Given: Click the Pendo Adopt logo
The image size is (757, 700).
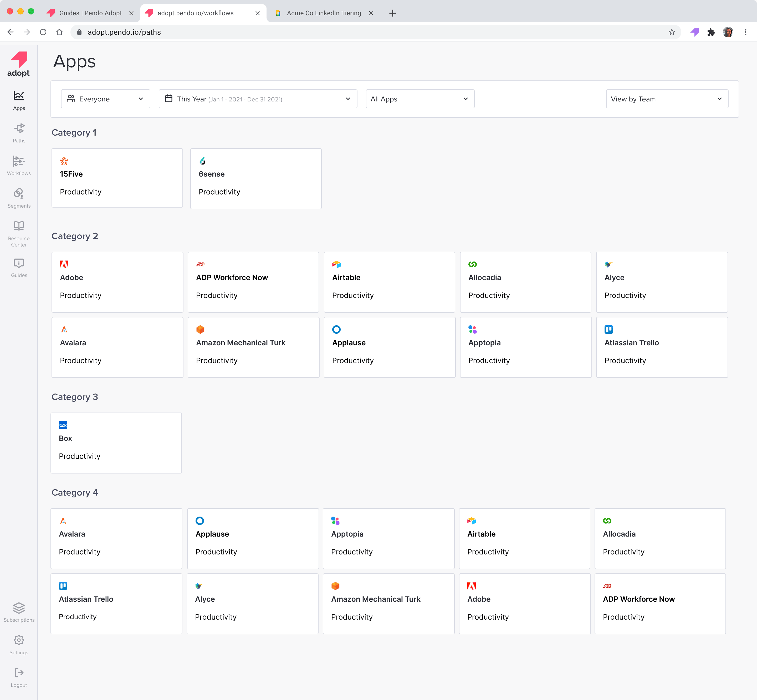Looking at the screenshot, I should (x=19, y=64).
